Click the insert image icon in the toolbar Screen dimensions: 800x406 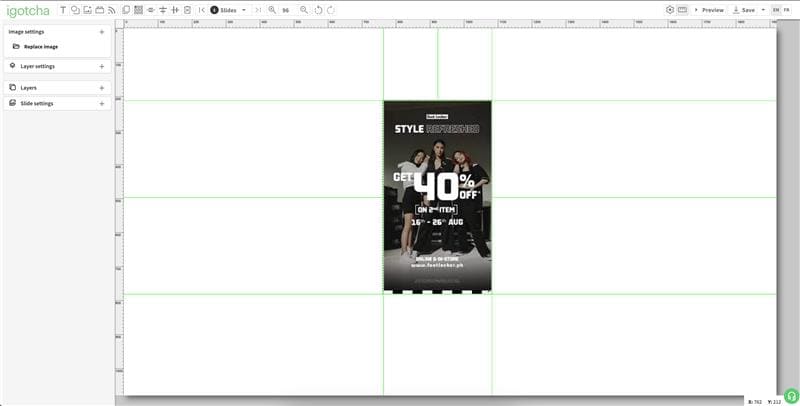click(x=87, y=10)
